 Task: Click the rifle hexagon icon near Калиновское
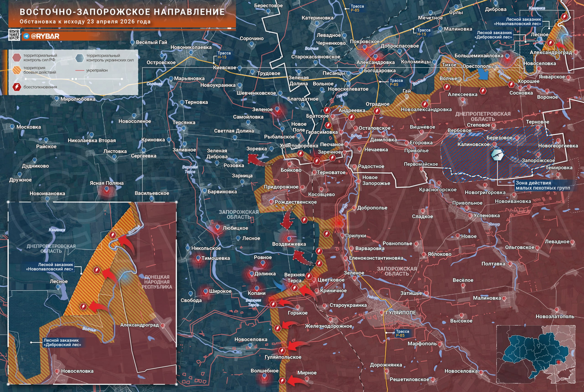(x=497, y=155)
